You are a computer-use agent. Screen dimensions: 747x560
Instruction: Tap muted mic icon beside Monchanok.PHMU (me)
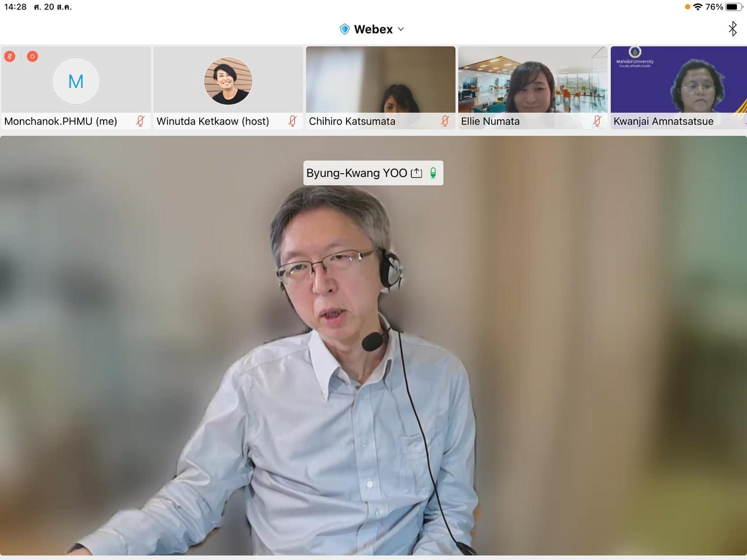[140, 121]
